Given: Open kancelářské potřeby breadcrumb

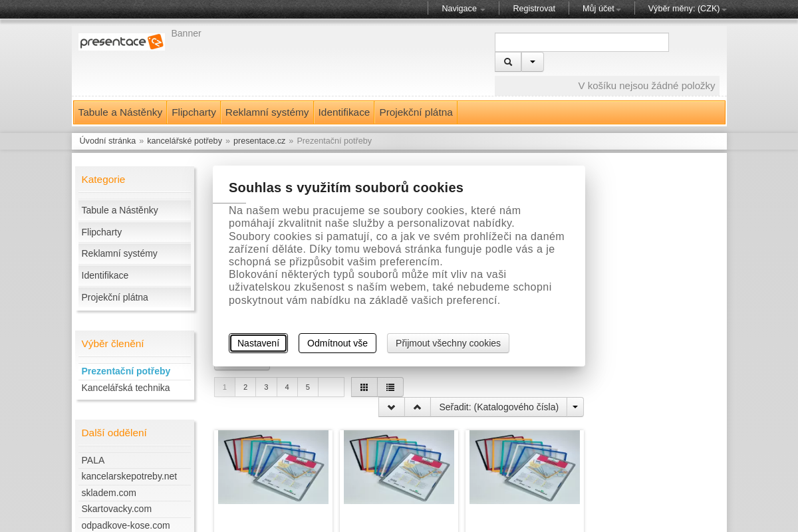Looking at the screenshot, I should [x=184, y=141].
